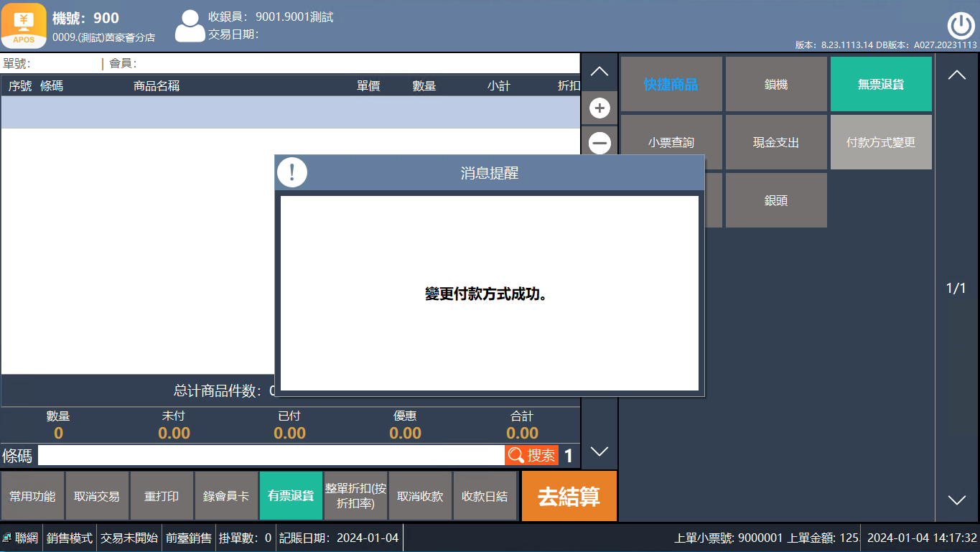Click the 條碼 column header in table
Viewport: 980px width, 552px height.
pyautogui.click(x=52, y=86)
